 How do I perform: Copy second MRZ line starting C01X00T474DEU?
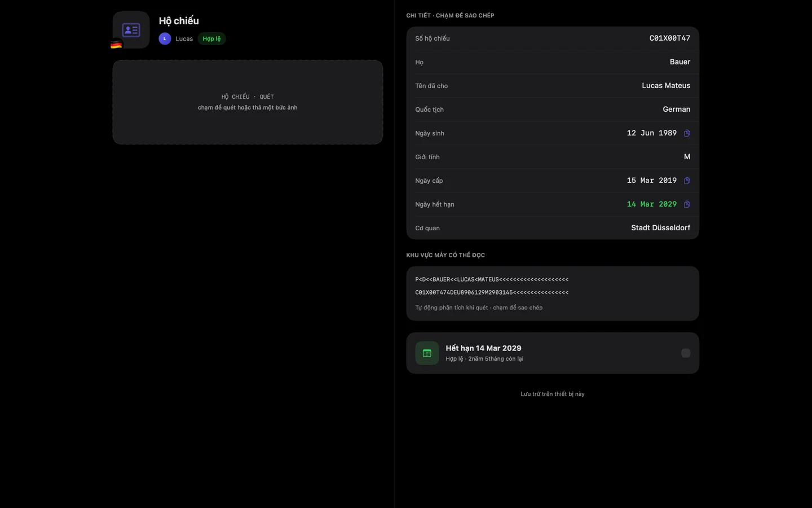pos(492,292)
